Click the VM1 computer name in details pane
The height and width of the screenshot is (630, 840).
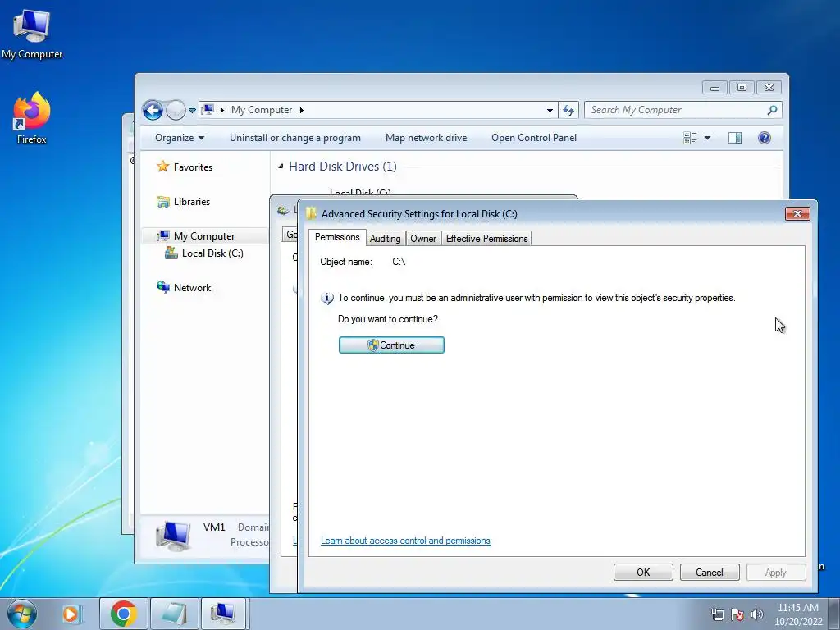[x=214, y=527]
